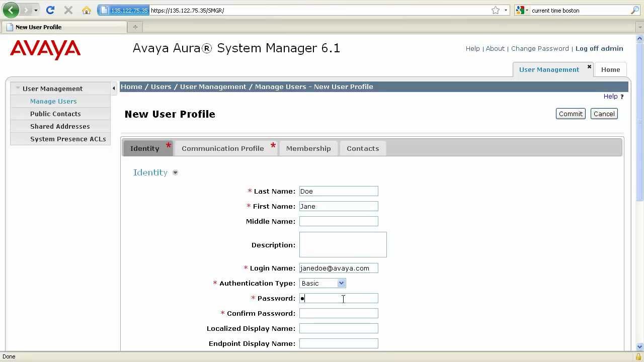
Task: Open the Membership tab
Action: 308,148
